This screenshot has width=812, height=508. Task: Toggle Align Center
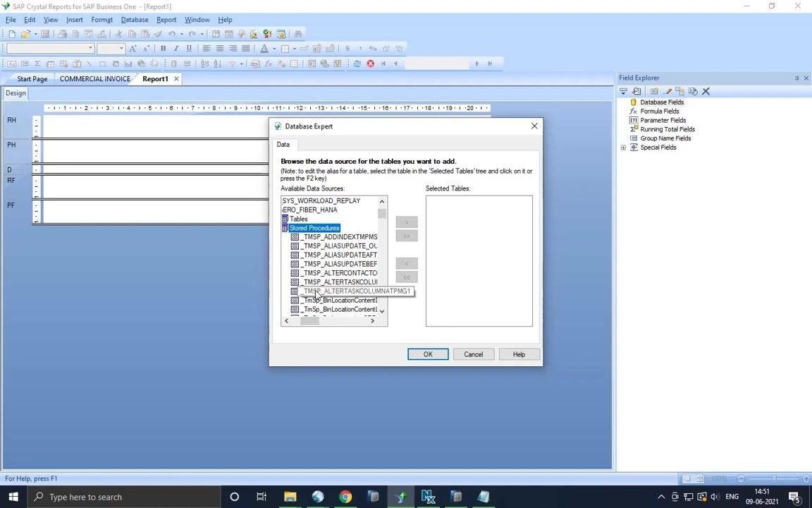220,49
